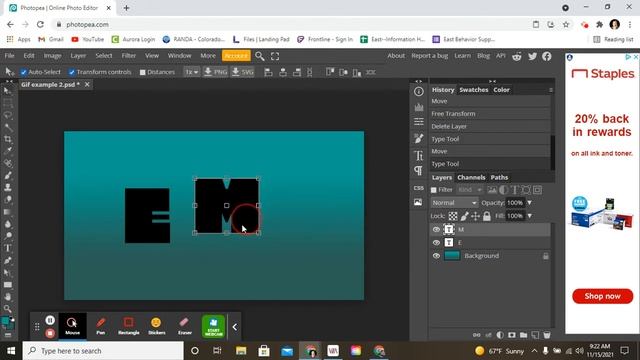The width and height of the screenshot is (640, 360).
Task: Open the Brush settings panel icon
Action: point(419,138)
